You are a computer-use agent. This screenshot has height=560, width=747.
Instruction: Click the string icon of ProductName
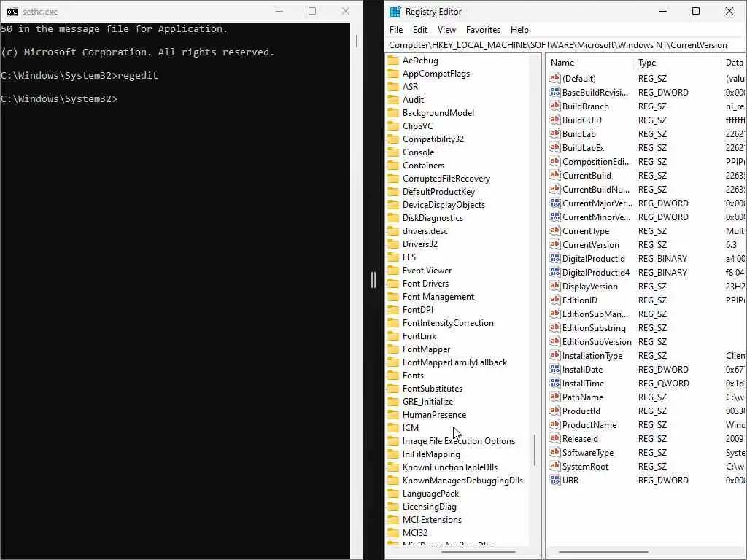tap(555, 424)
